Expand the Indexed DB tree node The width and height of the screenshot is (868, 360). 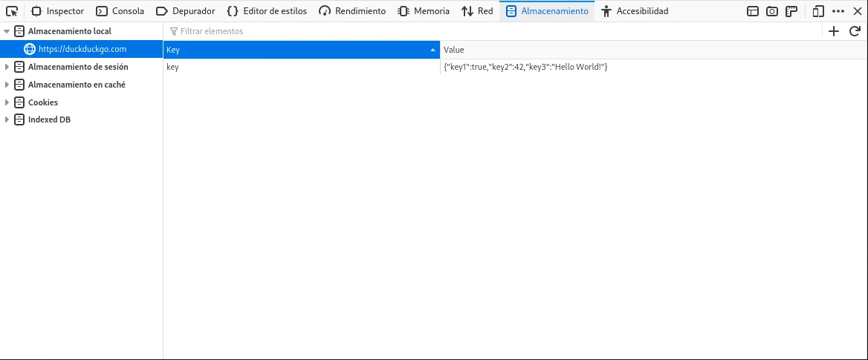coord(7,120)
